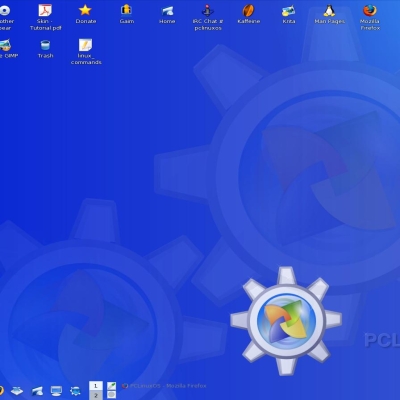Launch Mozilla Firefox desktop icon
Viewport: 400px width, 400px height.
[x=370, y=10]
